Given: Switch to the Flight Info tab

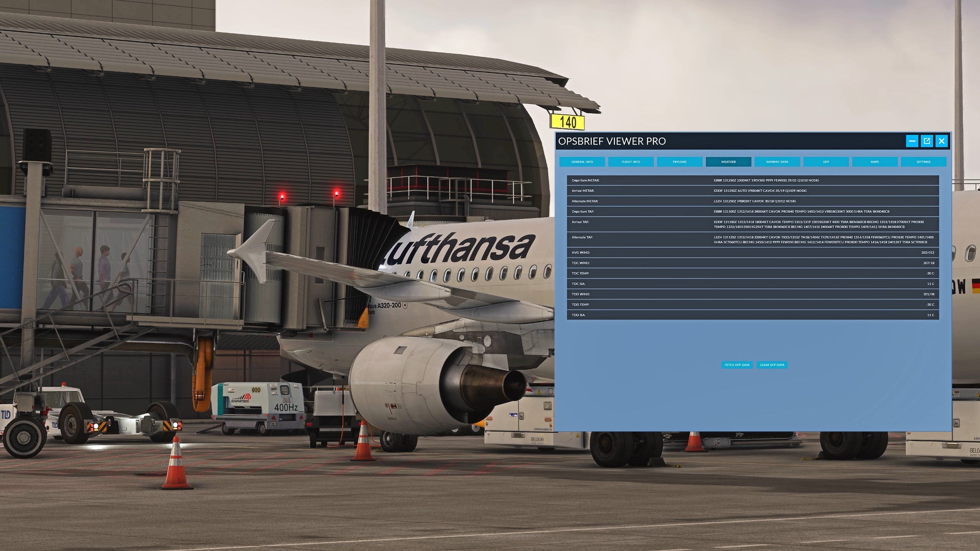Looking at the screenshot, I should (630, 162).
